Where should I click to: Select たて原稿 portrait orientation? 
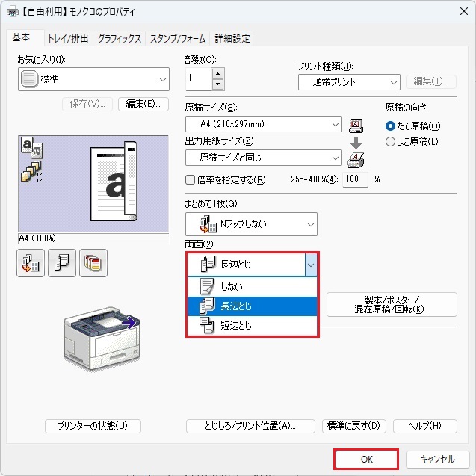point(412,126)
